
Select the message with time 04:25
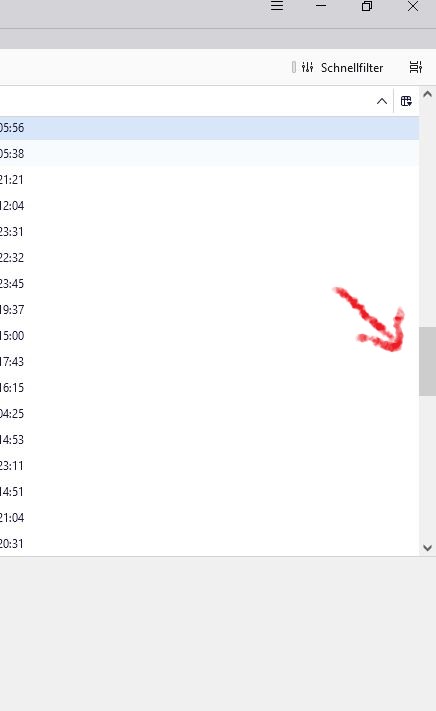point(209,414)
